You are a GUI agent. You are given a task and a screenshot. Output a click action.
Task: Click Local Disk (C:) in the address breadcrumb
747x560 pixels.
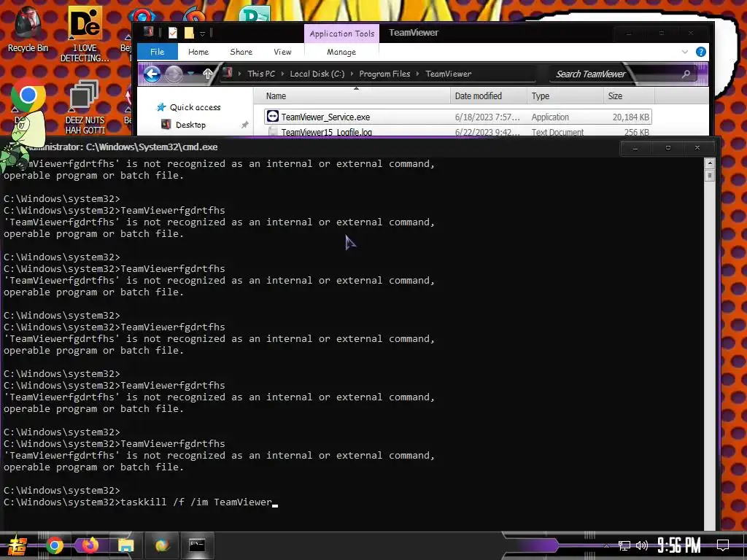pos(317,74)
